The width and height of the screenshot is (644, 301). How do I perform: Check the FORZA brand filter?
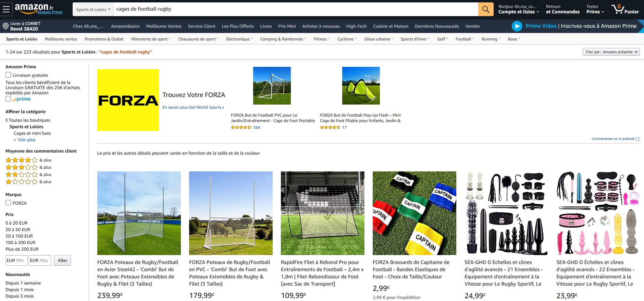(x=8, y=203)
